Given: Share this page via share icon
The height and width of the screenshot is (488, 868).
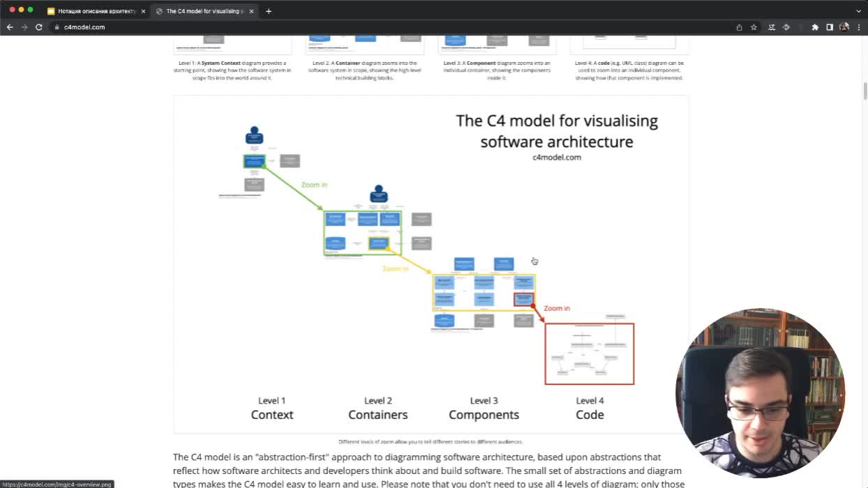Looking at the screenshot, I should pos(739,27).
